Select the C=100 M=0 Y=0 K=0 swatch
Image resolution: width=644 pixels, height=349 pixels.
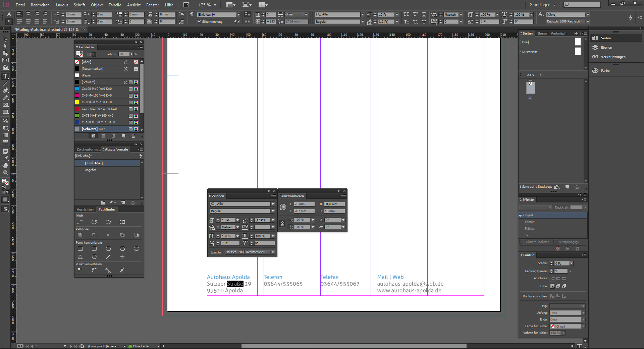97,89
